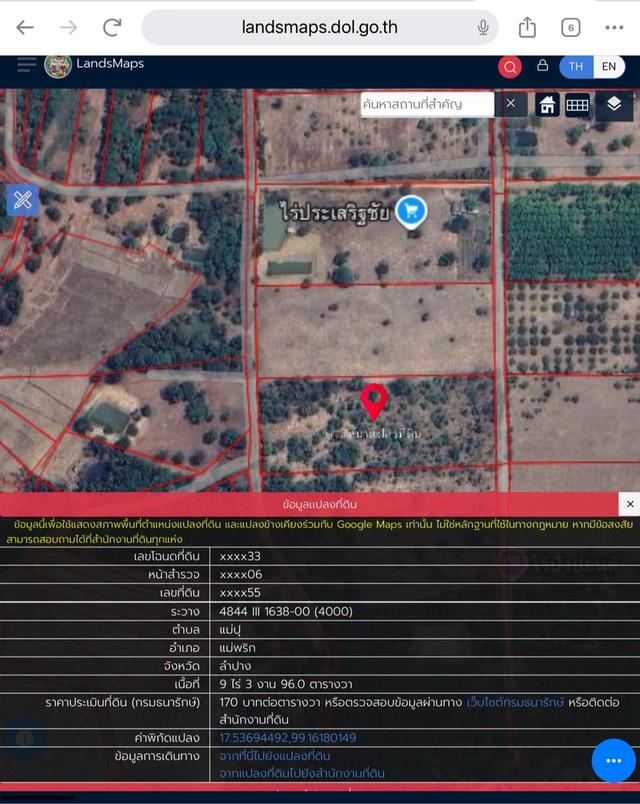Clear the place search box
The image size is (640, 804).
click(x=511, y=103)
